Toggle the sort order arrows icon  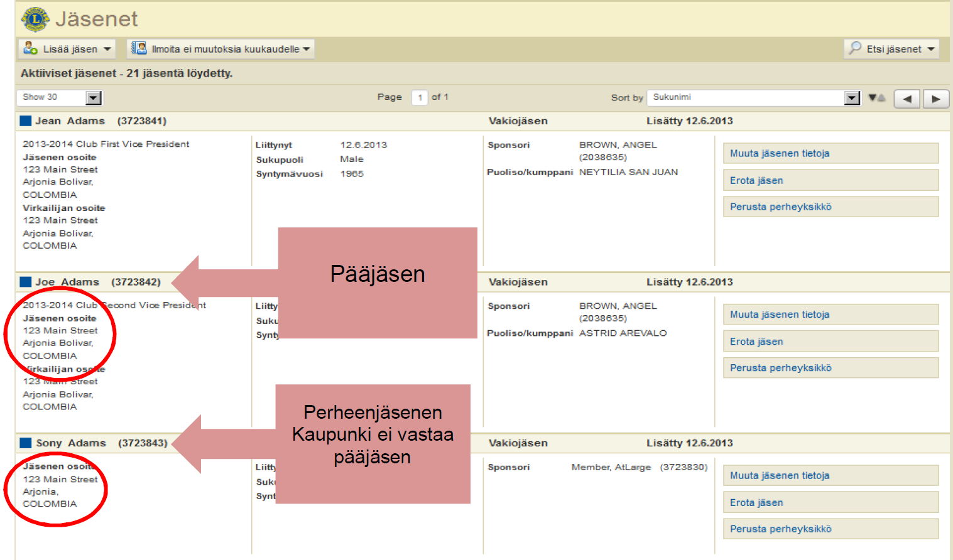[877, 97]
